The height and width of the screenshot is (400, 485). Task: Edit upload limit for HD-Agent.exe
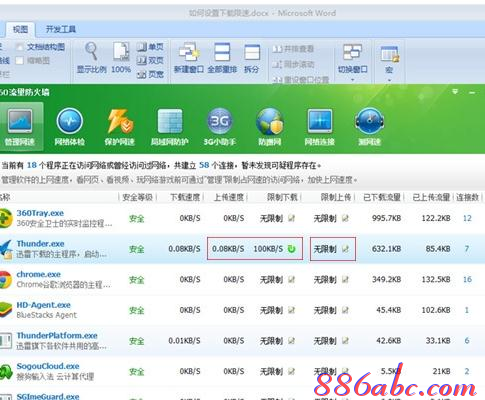[345, 310]
